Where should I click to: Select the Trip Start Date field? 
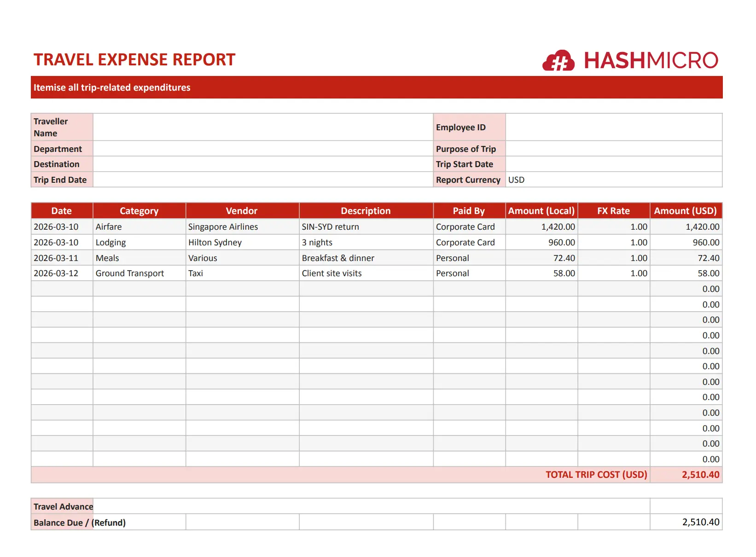point(613,164)
